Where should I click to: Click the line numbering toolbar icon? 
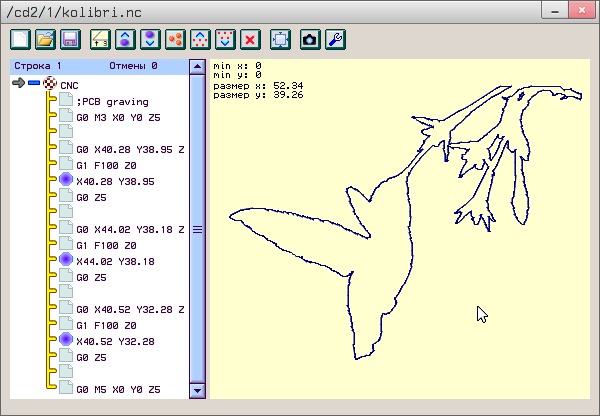[x=100, y=40]
